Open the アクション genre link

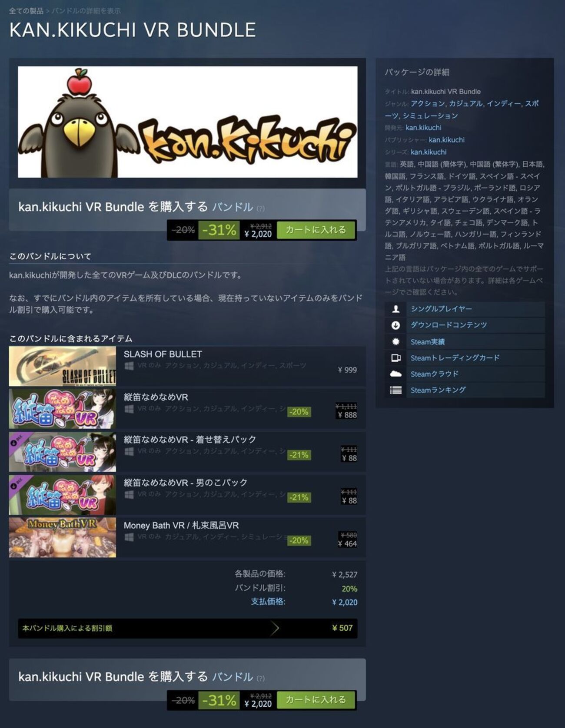pyautogui.click(x=428, y=103)
